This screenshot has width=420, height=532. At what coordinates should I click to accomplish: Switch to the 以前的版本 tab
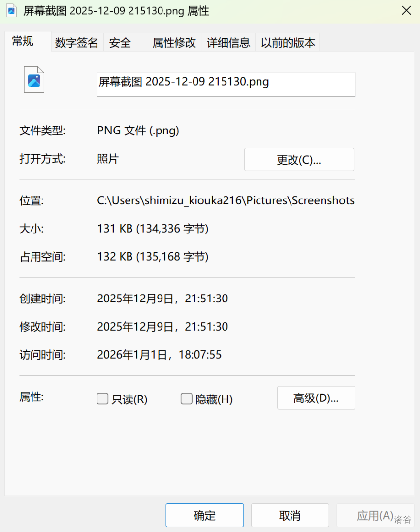(288, 43)
